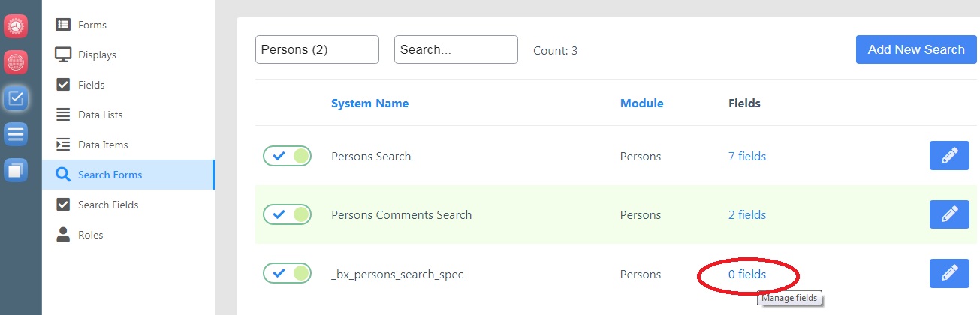
Task: Switch off the _bx_persons_search_spec toggle
Action: coord(287,273)
